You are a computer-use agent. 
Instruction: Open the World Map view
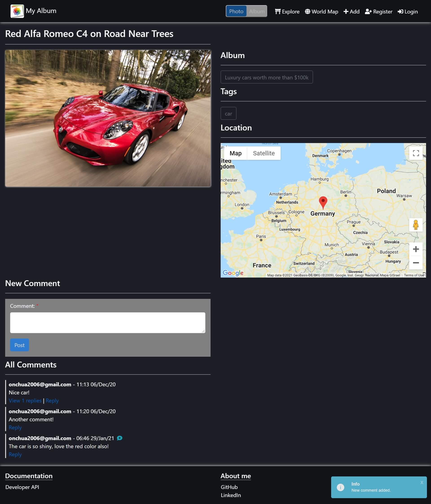(x=321, y=11)
